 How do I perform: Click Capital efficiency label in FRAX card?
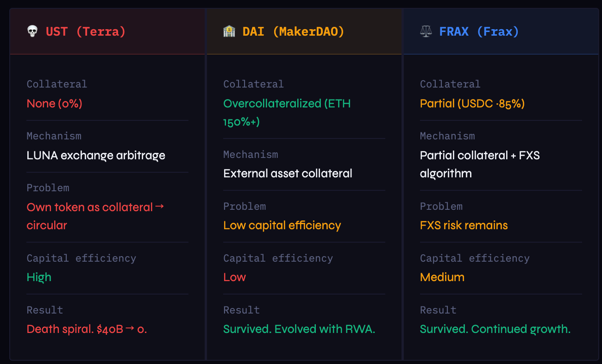[475, 258]
